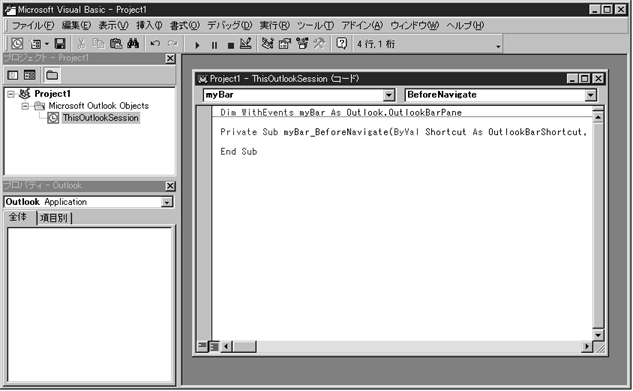Click the Undo arrow icon
This screenshot has height=391, width=633.
(x=155, y=44)
